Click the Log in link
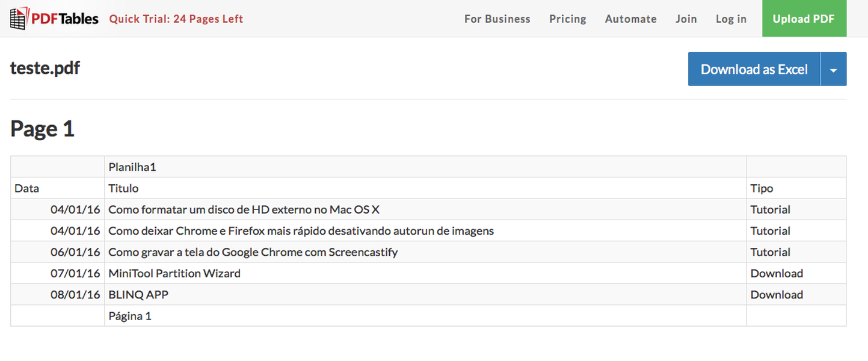 point(731,19)
